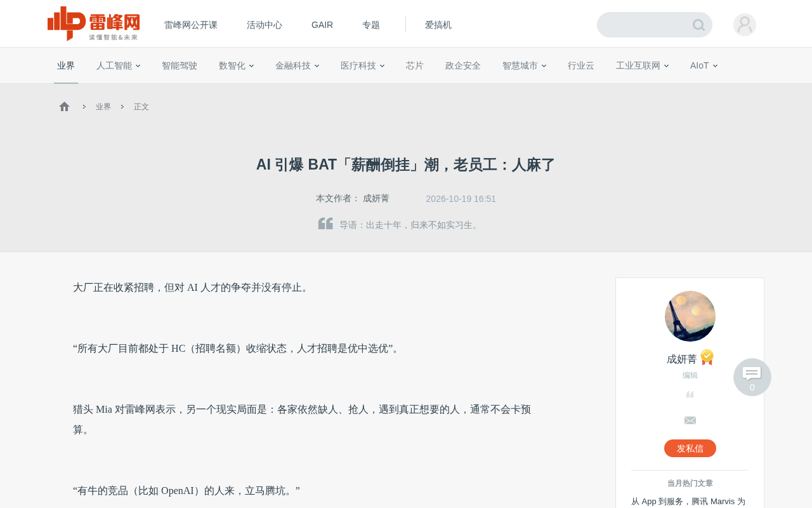The image size is (812, 508).
Task: Go to home via breadcrumb house icon
Action: tap(64, 107)
